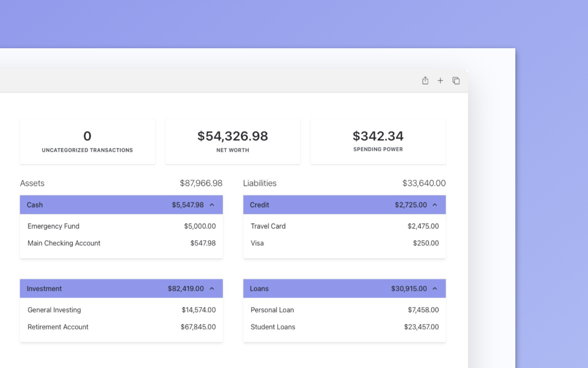
Task: Open the Main Checking Account row
Action: point(121,243)
